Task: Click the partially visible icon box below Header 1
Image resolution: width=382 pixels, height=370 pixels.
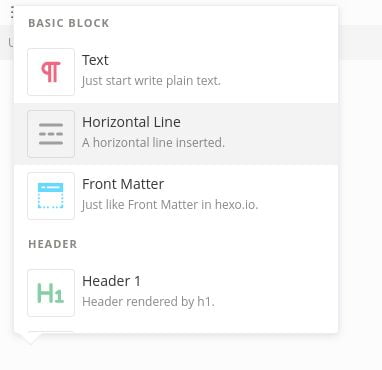Action: 51,332
